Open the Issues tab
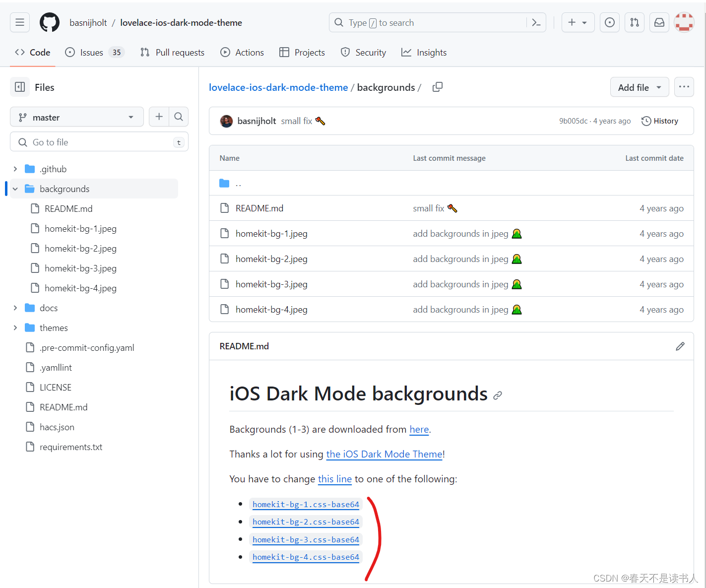This screenshot has height=588, width=706. [x=95, y=53]
